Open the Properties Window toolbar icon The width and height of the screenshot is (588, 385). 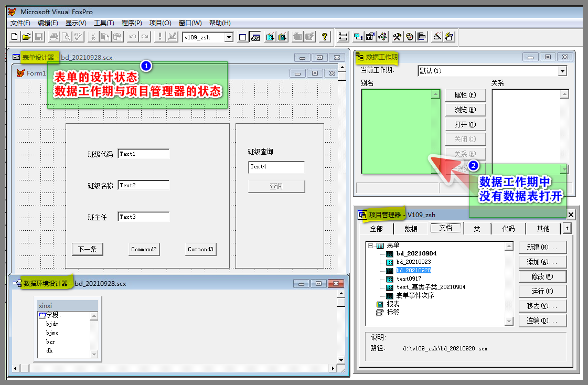pos(370,37)
